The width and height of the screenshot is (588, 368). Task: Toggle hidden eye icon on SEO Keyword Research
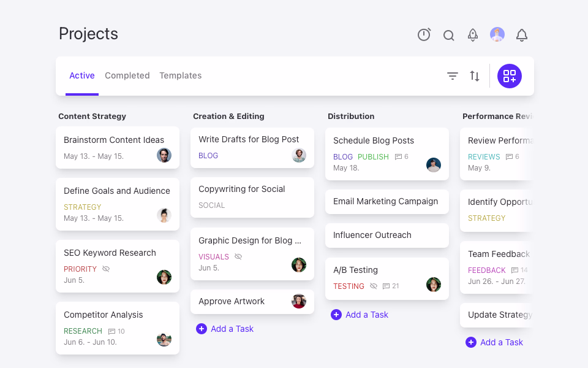coord(106,269)
